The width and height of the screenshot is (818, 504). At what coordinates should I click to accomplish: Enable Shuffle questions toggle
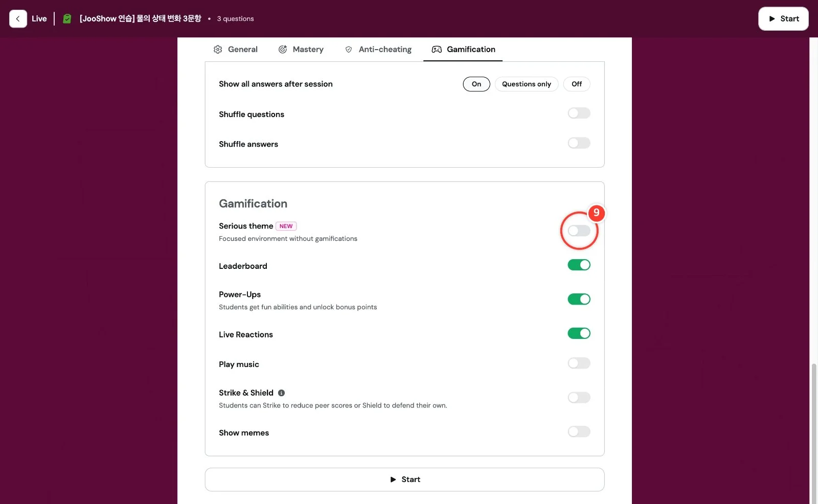(579, 113)
